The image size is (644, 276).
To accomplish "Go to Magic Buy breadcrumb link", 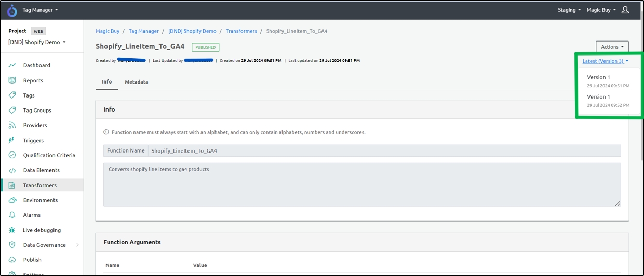I will point(108,31).
